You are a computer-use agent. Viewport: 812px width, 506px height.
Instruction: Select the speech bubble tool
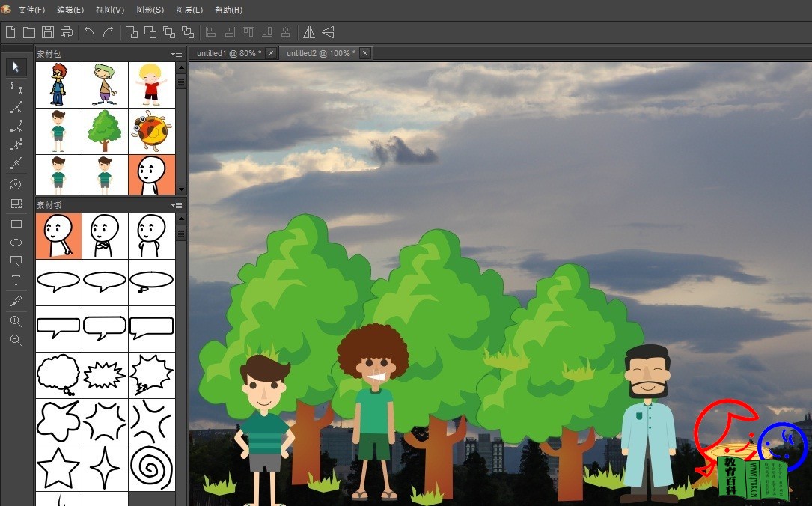[x=16, y=261]
